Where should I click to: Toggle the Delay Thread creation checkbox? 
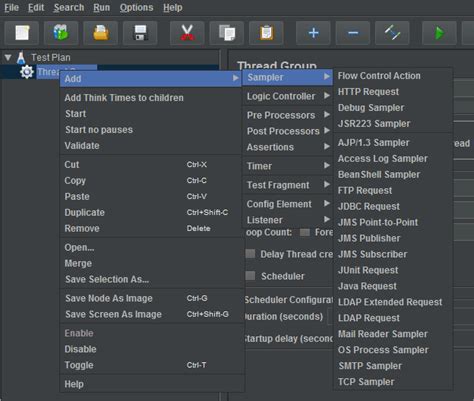(250, 254)
